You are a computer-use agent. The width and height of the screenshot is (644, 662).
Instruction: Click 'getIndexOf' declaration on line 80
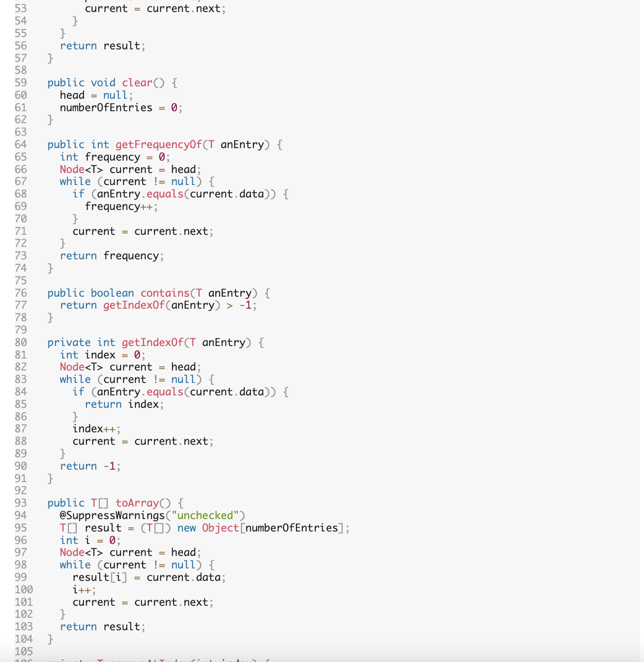tap(152, 342)
